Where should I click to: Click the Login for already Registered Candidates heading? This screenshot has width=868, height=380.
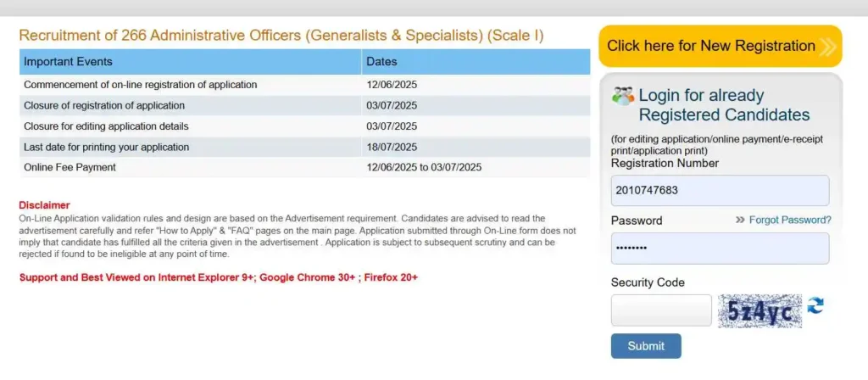pos(724,105)
